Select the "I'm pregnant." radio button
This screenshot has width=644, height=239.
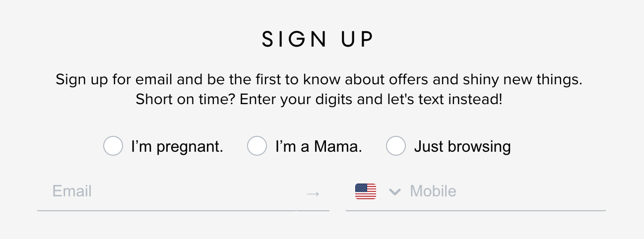click(x=113, y=146)
